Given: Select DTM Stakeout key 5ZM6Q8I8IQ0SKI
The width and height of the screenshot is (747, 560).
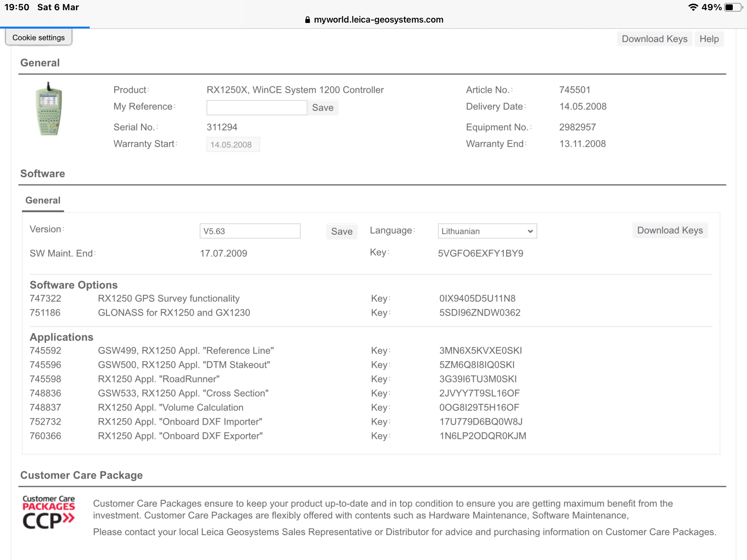Looking at the screenshot, I should (477, 365).
